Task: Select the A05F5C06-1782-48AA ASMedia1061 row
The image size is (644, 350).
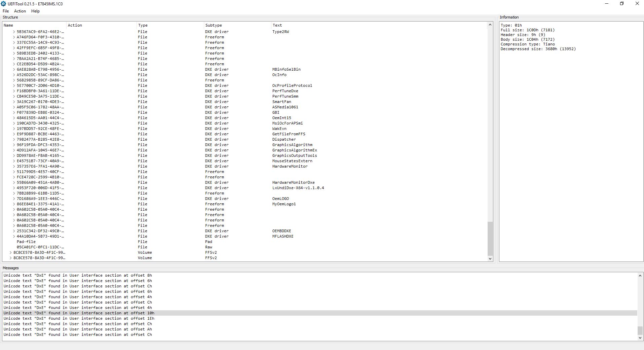Action: click(x=245, y=107)
